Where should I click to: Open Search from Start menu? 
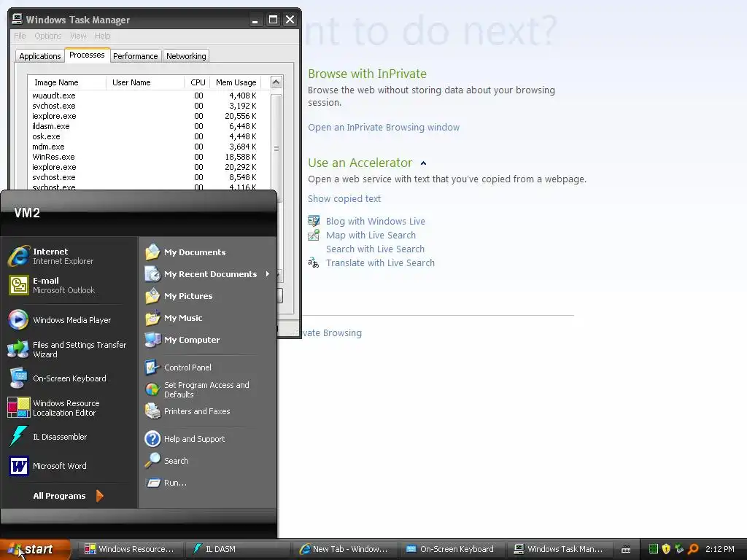pos(207,461)
